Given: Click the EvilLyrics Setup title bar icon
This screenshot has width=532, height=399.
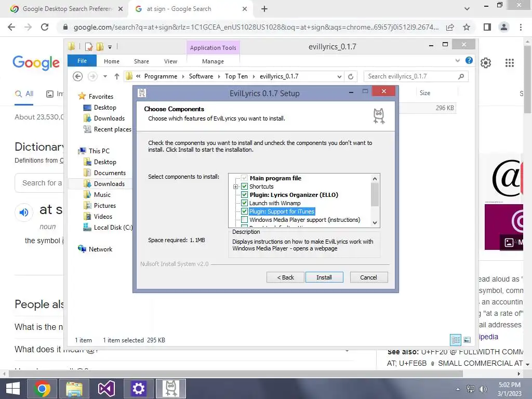Looking at the screenshot, I should [x=142, y=92].
